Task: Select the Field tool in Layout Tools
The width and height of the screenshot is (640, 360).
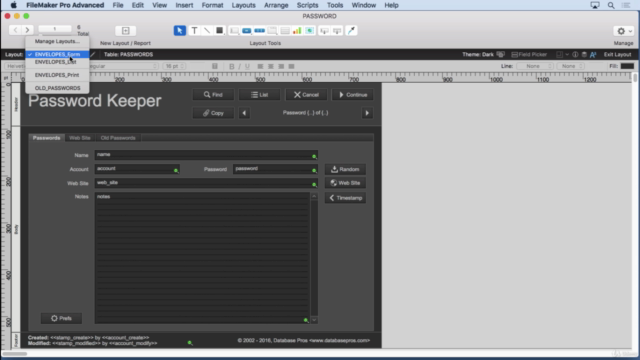Action: pyautogui.click(x=324, y=31)
